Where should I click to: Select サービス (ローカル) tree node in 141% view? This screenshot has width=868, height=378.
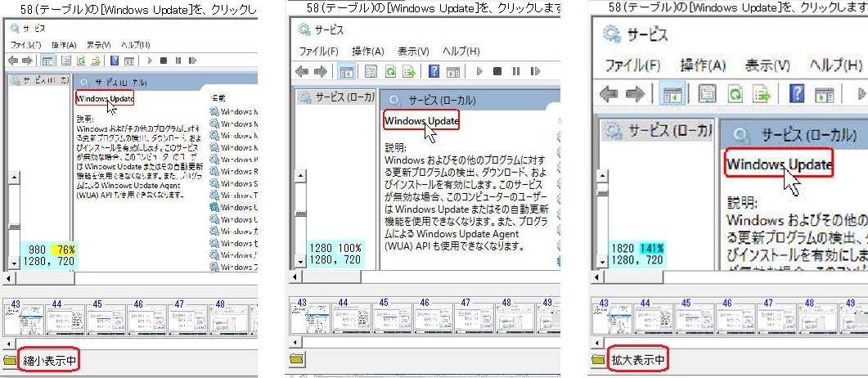pos(658,131)
